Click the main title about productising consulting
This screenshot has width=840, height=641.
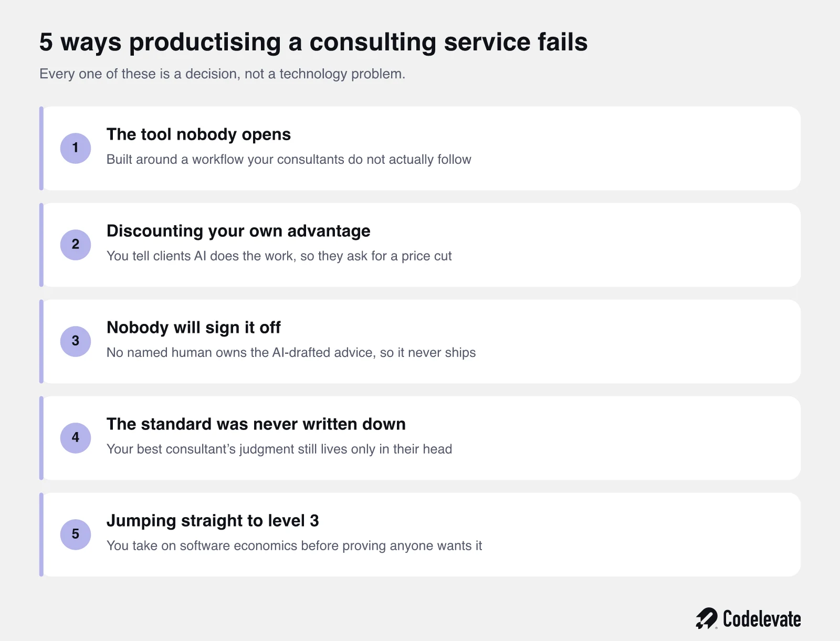point(313,42)
